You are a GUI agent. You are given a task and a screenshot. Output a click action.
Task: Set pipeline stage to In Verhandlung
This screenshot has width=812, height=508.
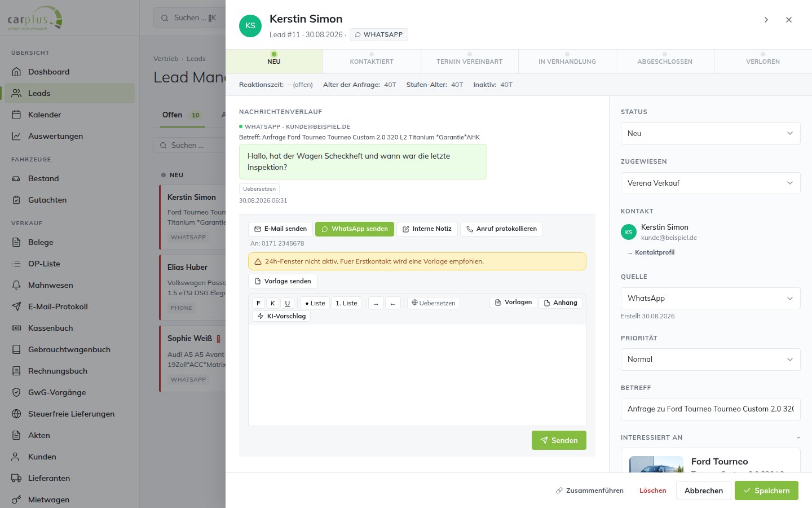[x=567, y=62]
